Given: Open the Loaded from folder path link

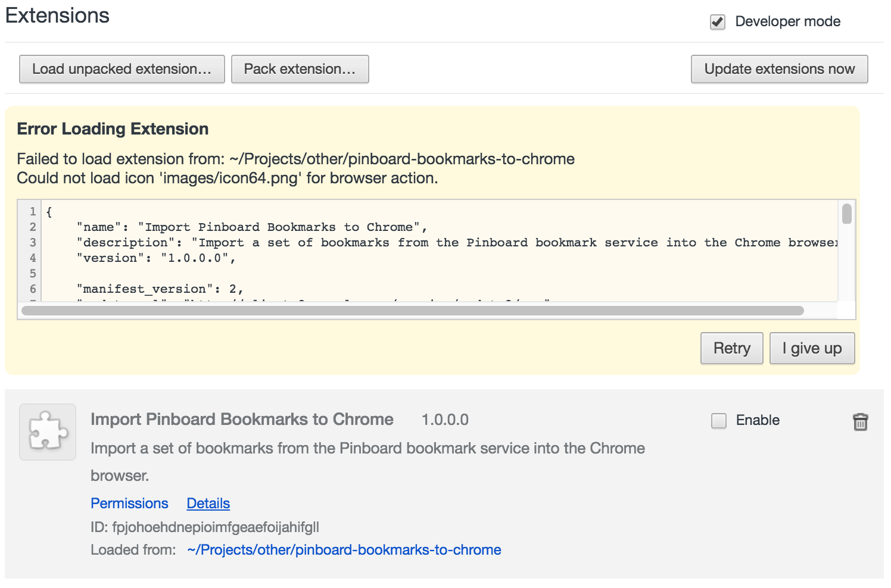Looking at the screenshot, I should tap(344, 550).
